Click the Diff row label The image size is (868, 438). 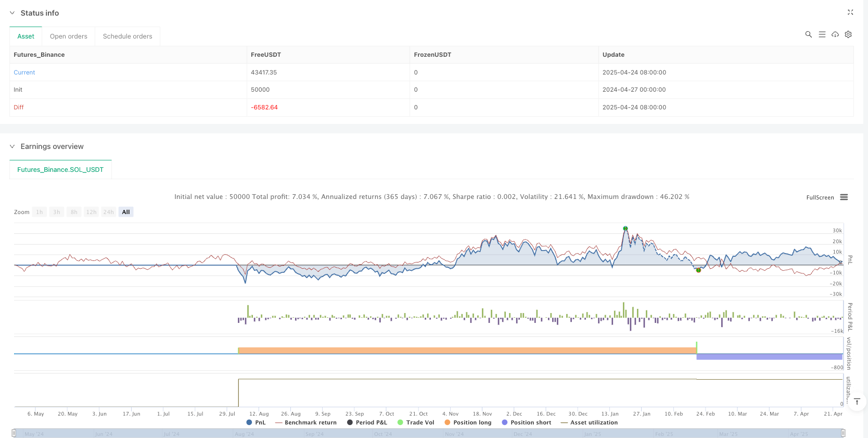[x=19, y=107]
